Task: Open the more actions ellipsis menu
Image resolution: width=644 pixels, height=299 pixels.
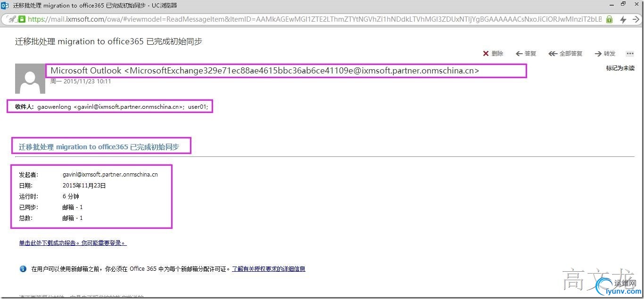Action: 630,54
